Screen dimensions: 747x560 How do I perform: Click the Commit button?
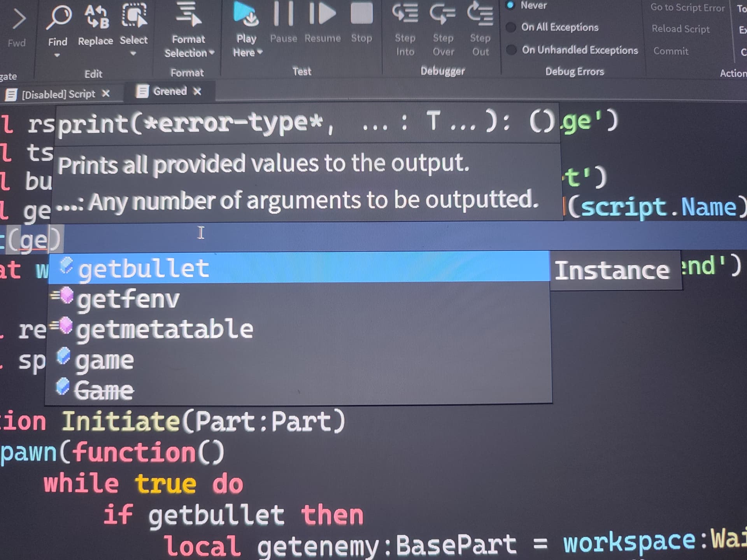671,51
